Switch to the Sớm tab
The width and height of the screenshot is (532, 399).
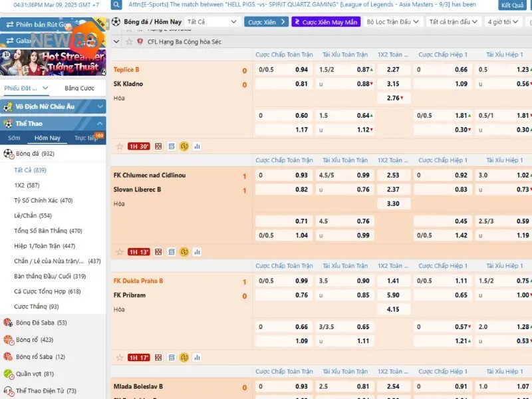coord(14,138)
